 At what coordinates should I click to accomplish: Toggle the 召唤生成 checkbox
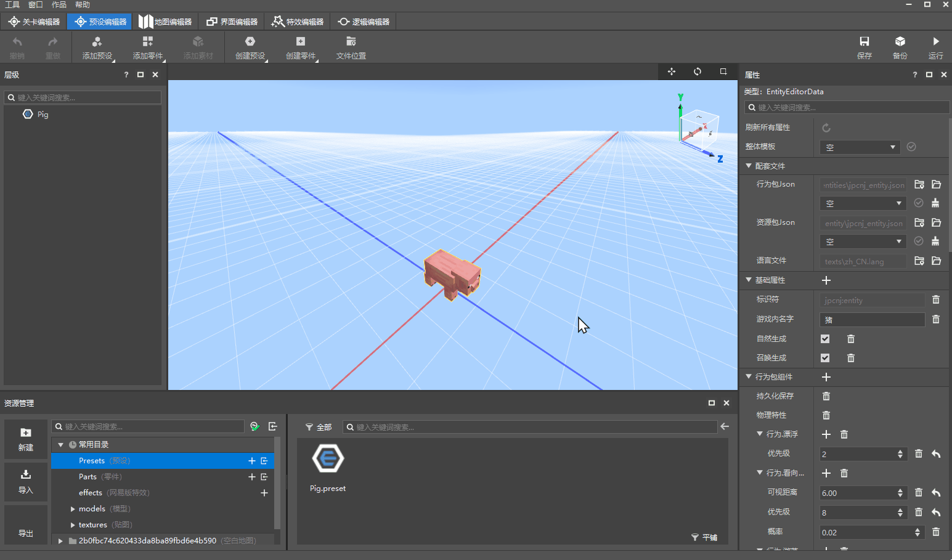(825, 358)
